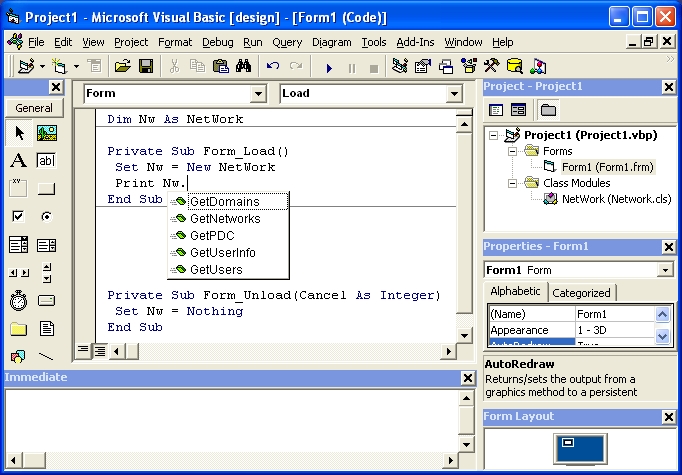Image resolution: width=682 pixels, height=475 pixels.
Task: Select the ListBox control tool
Action: (47, 245)
